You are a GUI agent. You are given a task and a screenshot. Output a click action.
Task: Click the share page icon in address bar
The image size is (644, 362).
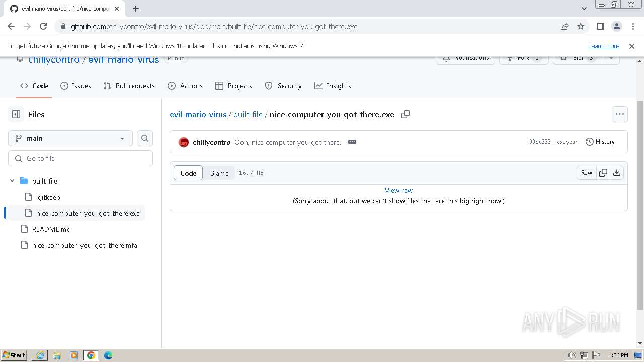tap(565, 26)
